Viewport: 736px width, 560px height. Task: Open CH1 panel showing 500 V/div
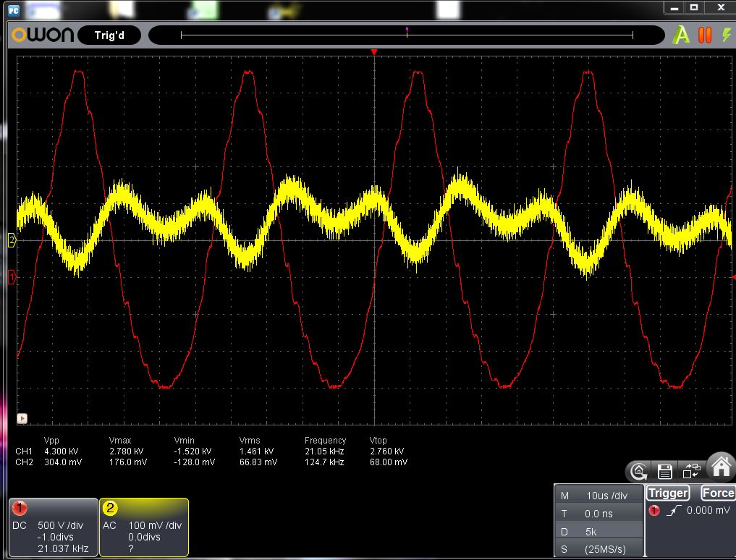pos(54,527)
